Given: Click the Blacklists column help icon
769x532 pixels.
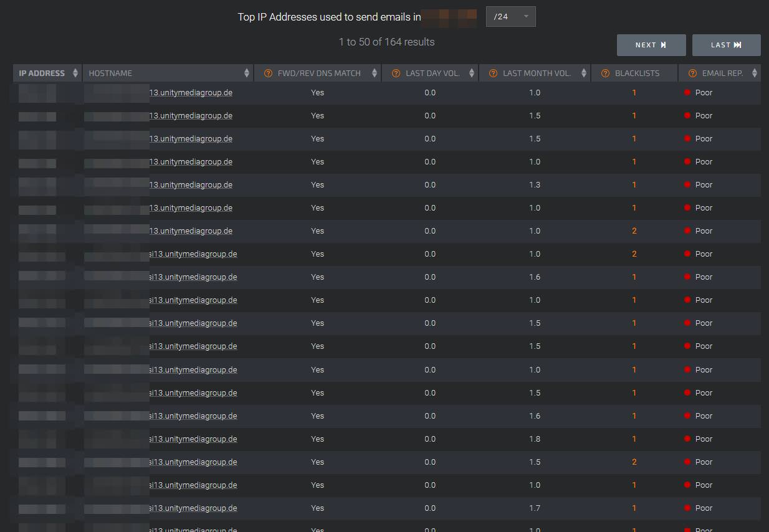Looking at the screenshot, I should pyautogui.click(x=605, y=74).
